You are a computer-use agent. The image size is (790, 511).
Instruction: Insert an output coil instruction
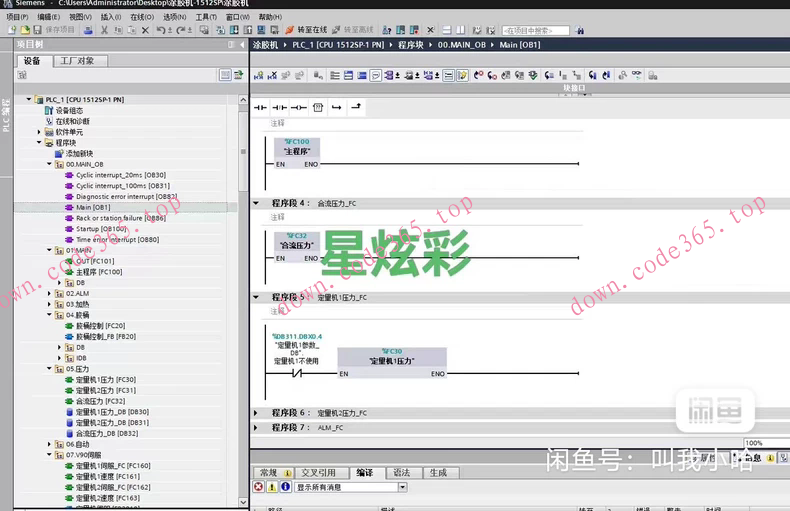(x=299, y=107)
